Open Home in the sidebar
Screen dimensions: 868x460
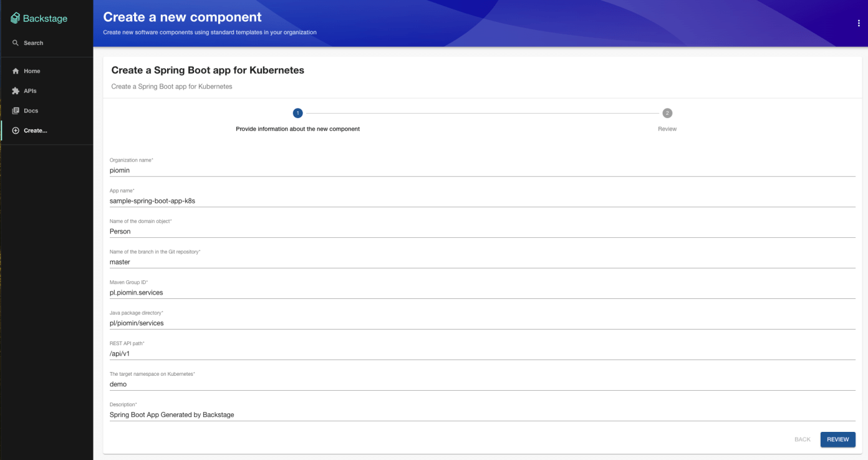47,71
